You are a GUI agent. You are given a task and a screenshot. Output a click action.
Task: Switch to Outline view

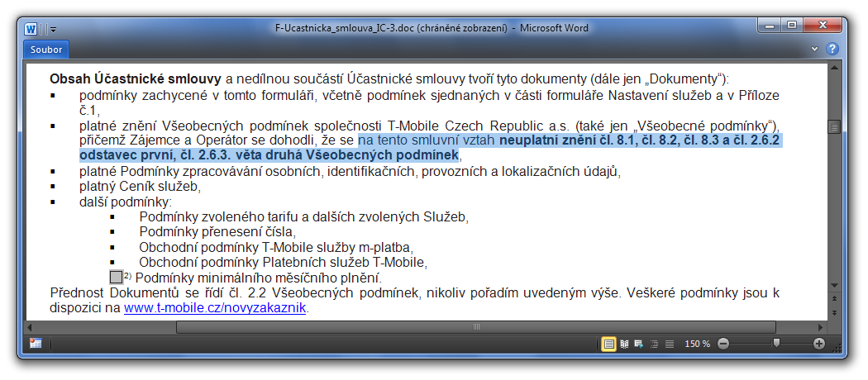click(655, 344)
